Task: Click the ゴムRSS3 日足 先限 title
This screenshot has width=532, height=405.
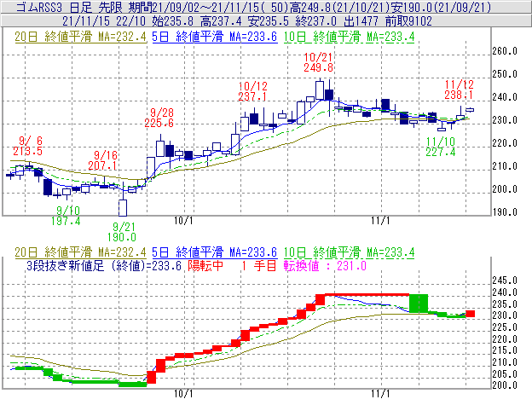Action: (x=70, y=7)
